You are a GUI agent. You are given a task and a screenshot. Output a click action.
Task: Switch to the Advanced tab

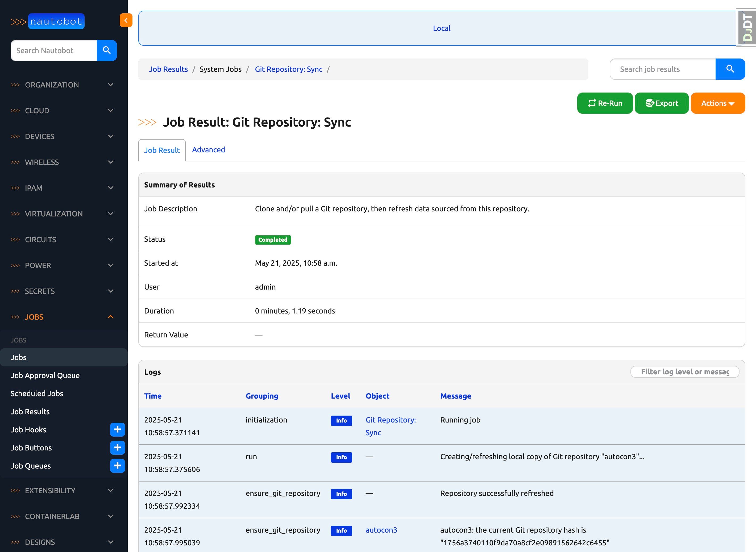(x=208, y=150)
